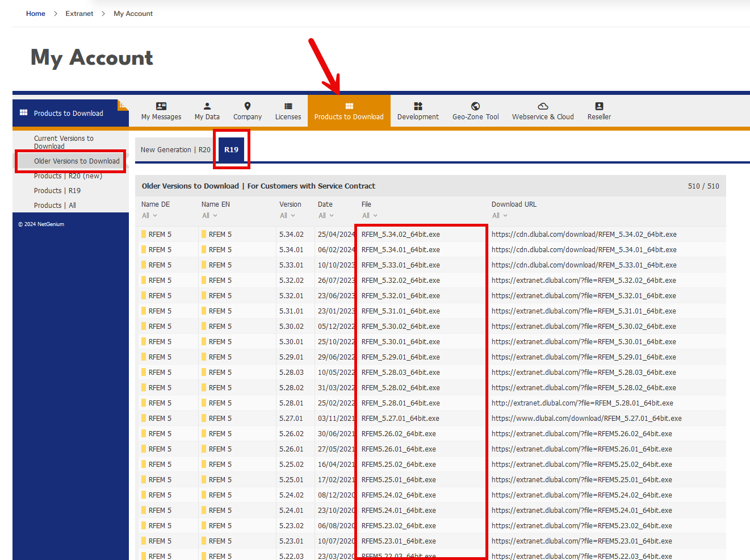Go to Home breadcrumb
The height and width of the screenshot is (560, 750).
tap(36, 14)
